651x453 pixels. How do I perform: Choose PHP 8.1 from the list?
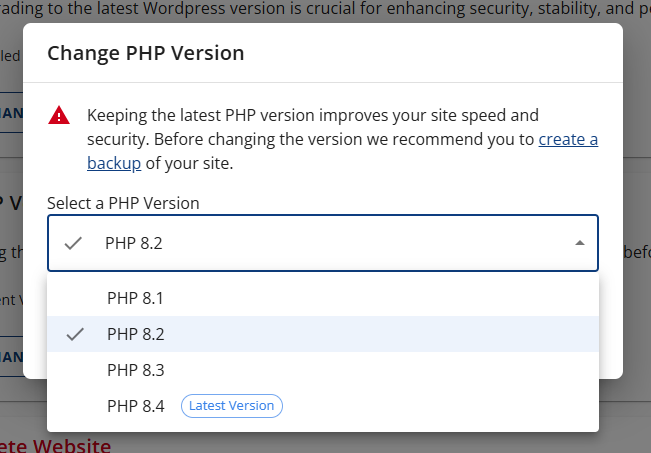pyautogui.click(x=135, y=298)
